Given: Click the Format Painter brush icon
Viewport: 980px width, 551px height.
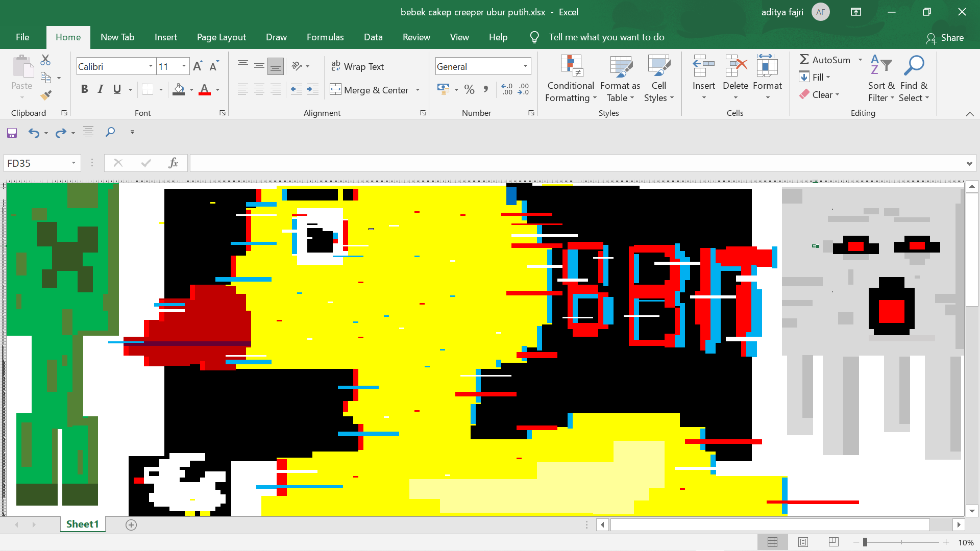Looking at the screenshot, I should [46, 95].
